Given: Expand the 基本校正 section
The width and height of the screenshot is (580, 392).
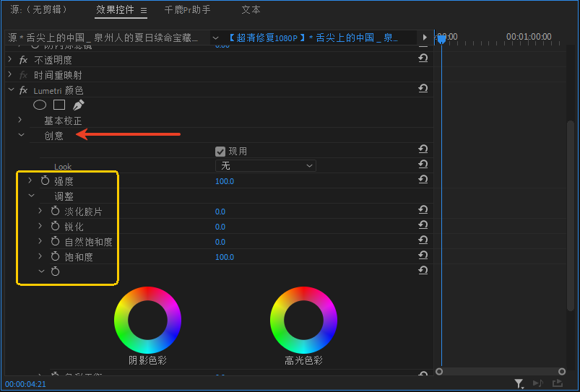Looking at the screenshot, I should [20, 120].
